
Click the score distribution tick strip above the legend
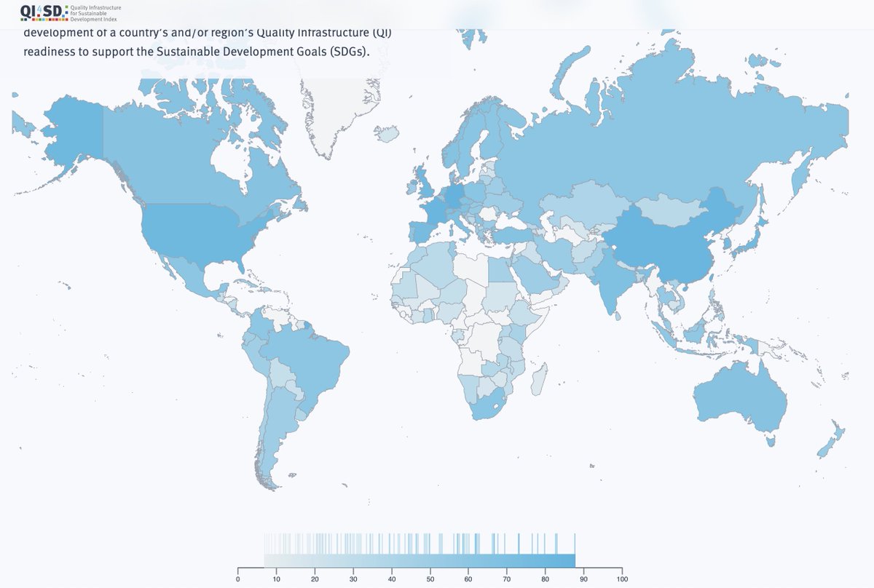[420, 544]
